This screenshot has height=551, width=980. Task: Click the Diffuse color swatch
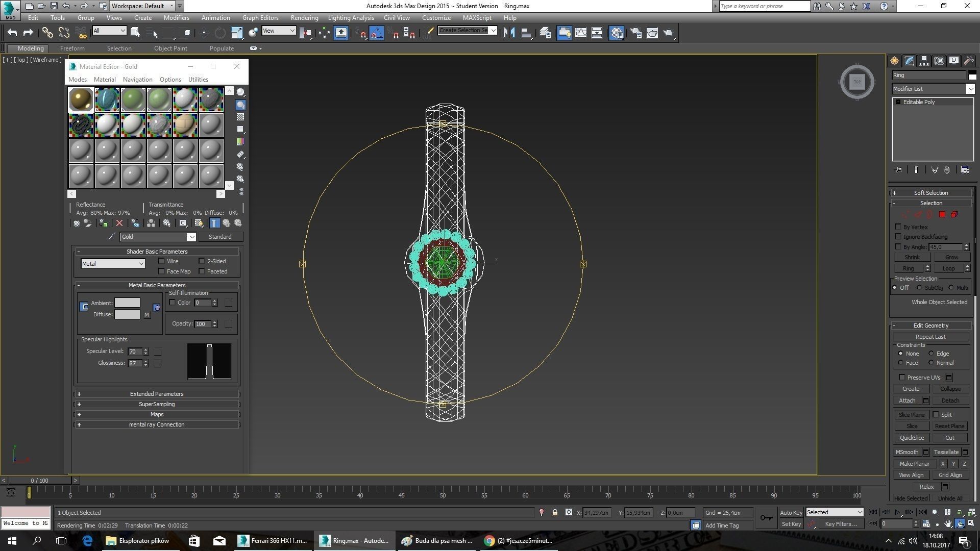click(x=127, y=314)
